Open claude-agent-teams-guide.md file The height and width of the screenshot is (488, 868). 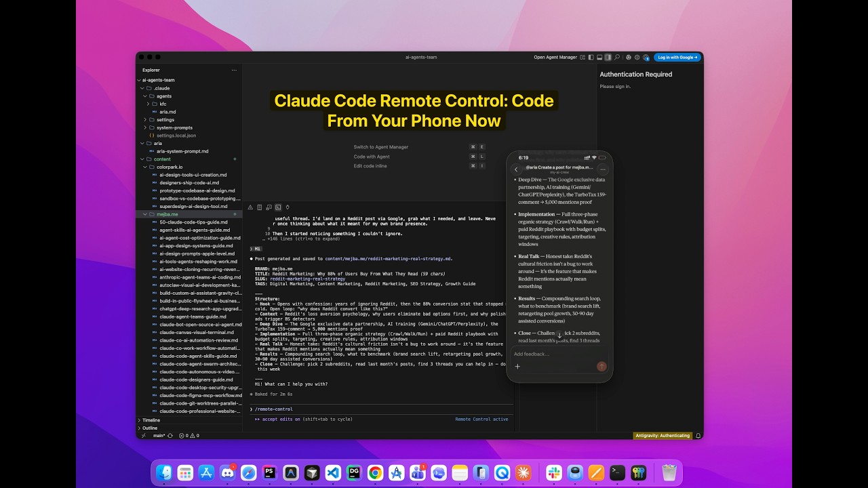[x=193, y=317]
